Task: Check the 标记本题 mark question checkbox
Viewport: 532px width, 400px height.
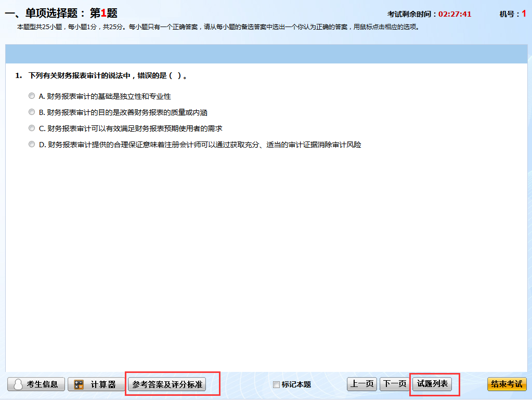Action: [x=275, y=383]
